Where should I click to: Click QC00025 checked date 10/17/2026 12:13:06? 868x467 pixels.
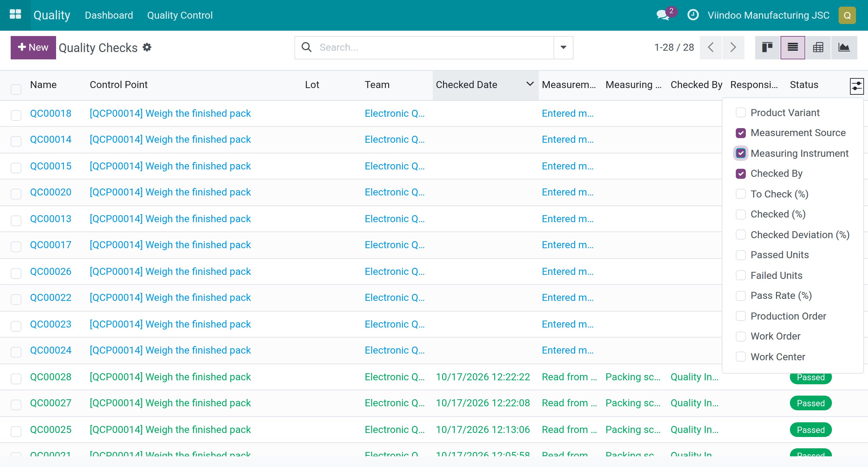coord(482,430)
